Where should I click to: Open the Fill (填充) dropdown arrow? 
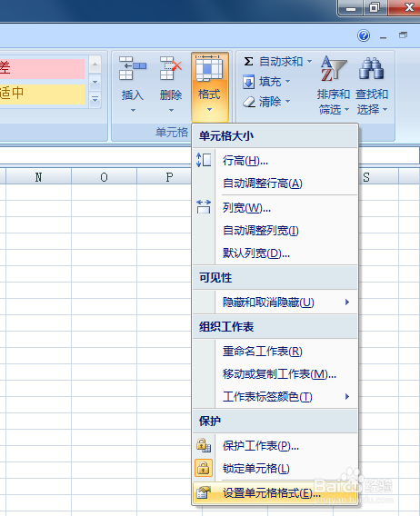287,81
